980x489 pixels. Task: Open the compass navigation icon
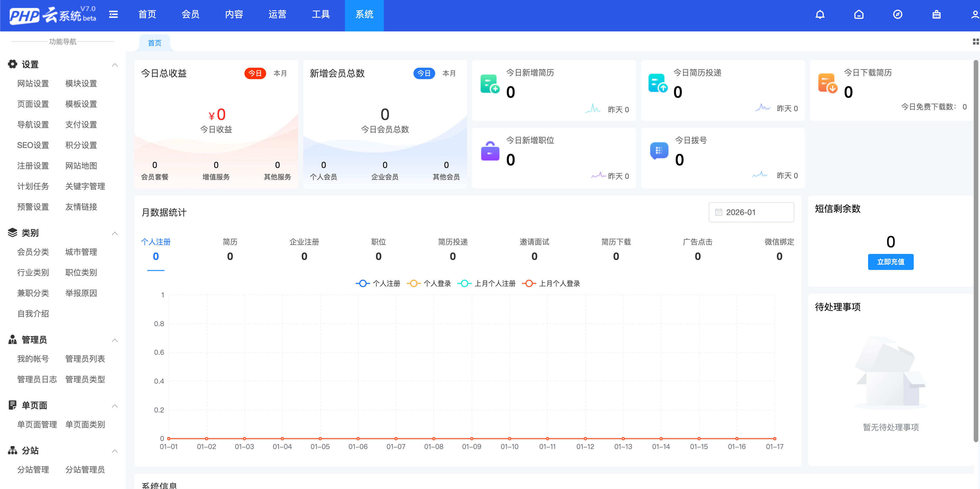[x=897, y=14]
